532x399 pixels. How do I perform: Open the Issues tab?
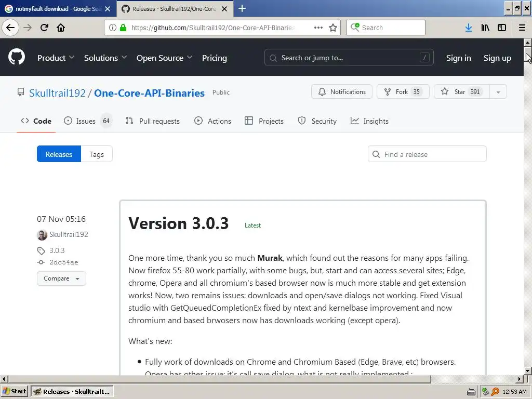click(x=88, y=121)
